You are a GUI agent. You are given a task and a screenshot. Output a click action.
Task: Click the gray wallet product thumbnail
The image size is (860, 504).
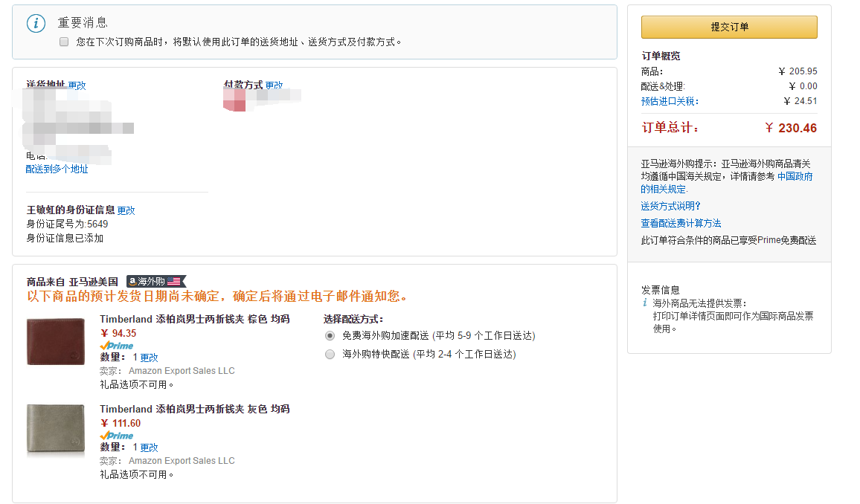pyautogui.click(x=56, y=429)
